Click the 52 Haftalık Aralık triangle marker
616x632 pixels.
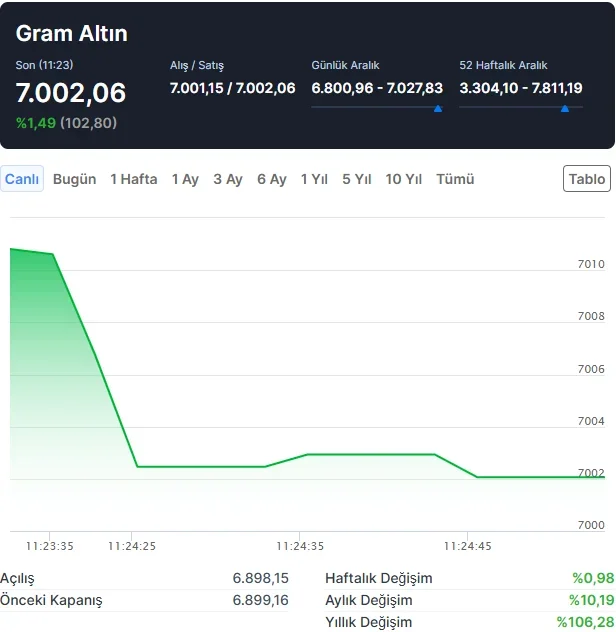click(565, 108)
